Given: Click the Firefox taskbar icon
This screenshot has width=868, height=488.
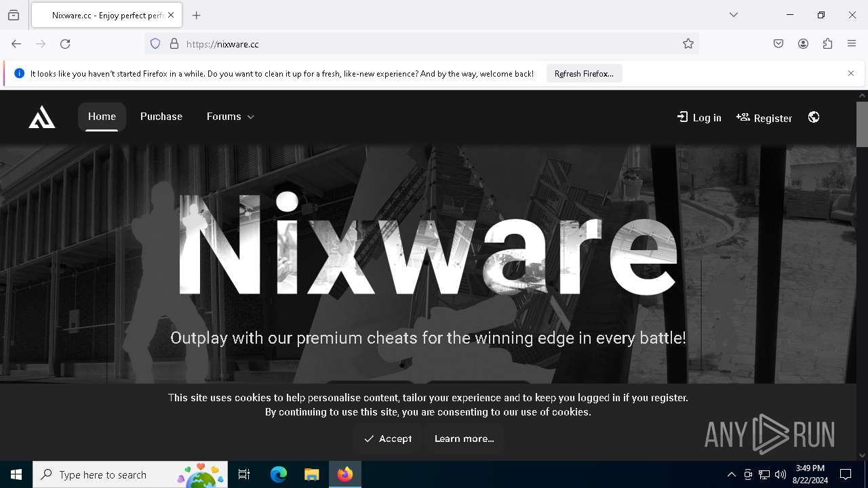Looking at the screenshot, I should coord(345,474).
